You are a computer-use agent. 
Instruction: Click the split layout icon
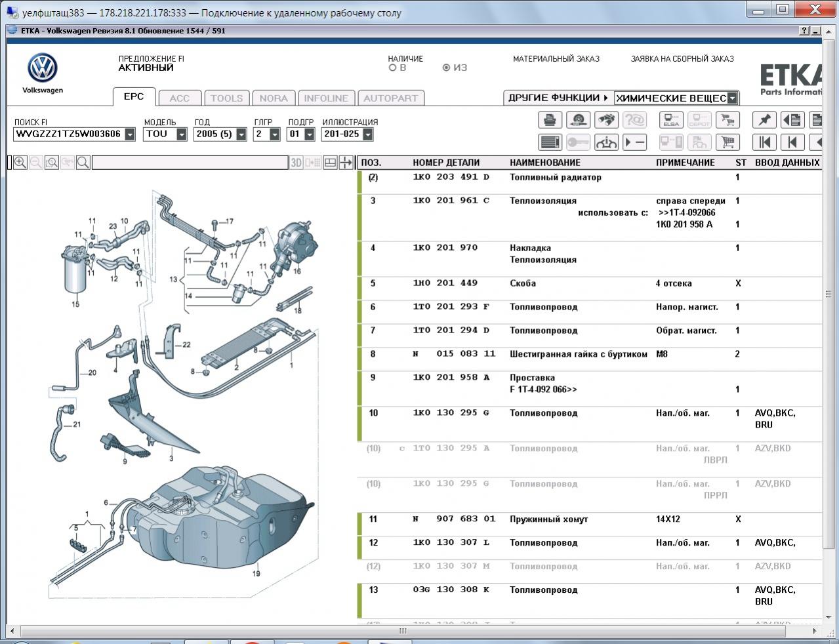(331, 163)
